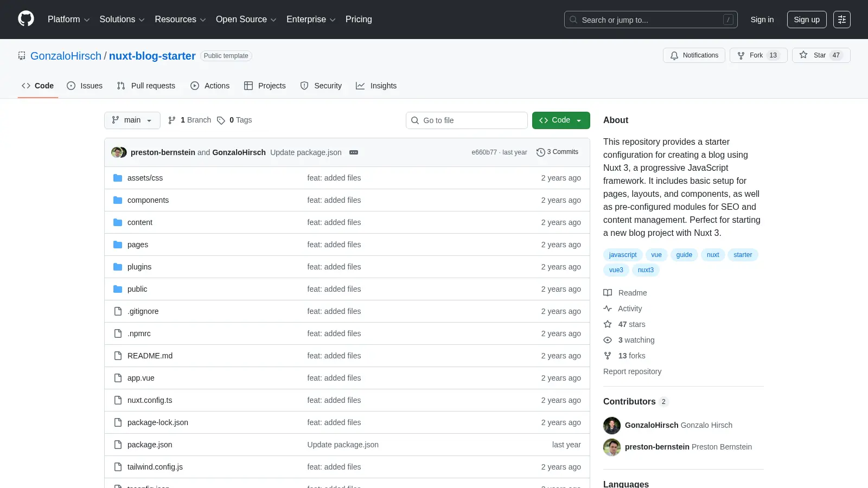Image resolution: width=868 pixels, height=488 pixels.
Task: Select the Code tab
Action: [37, 86]
